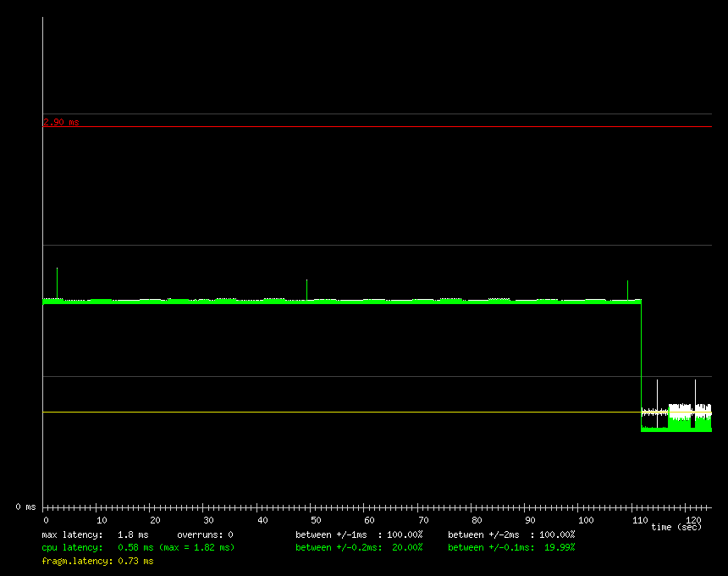Click the 60 tick on time axis

pyautogui.click(x=369, y=519)
